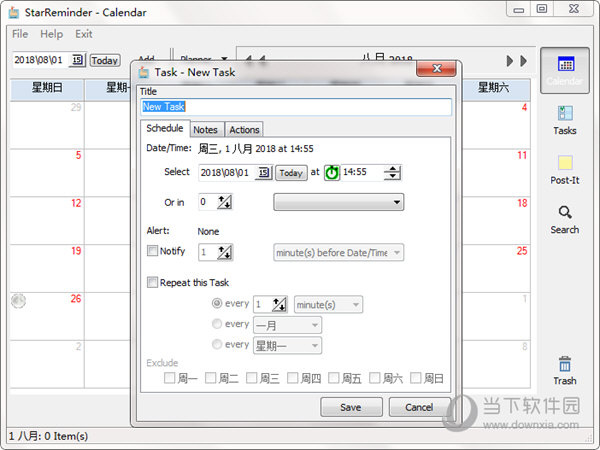Enable Repeat this Task checkbox
This screenshot has width=600, height=450.
coord(152,282)
